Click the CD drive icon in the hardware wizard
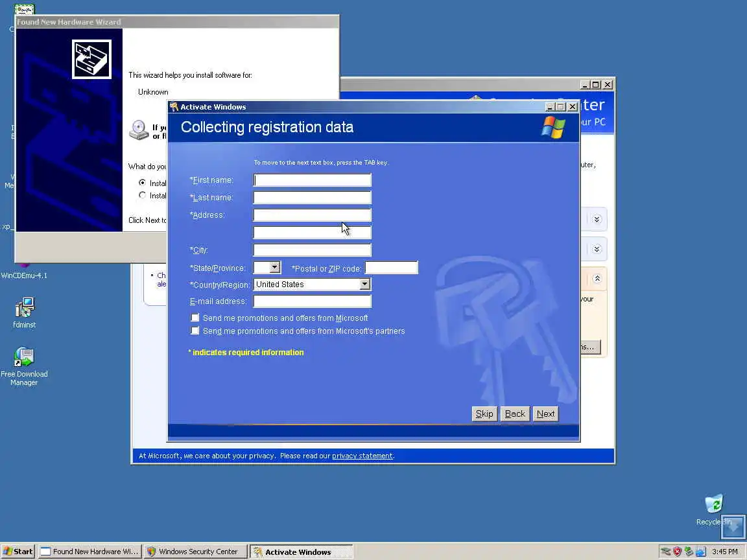Image resolution: width=747 pixels, height=560 pixels. point(139,130)
